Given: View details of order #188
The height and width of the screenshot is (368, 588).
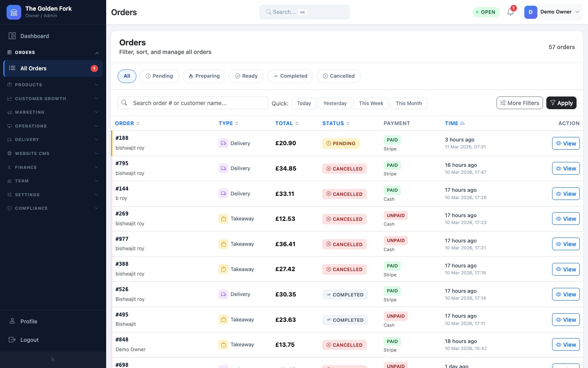Looking at the screenshot, I should point(566,144).
